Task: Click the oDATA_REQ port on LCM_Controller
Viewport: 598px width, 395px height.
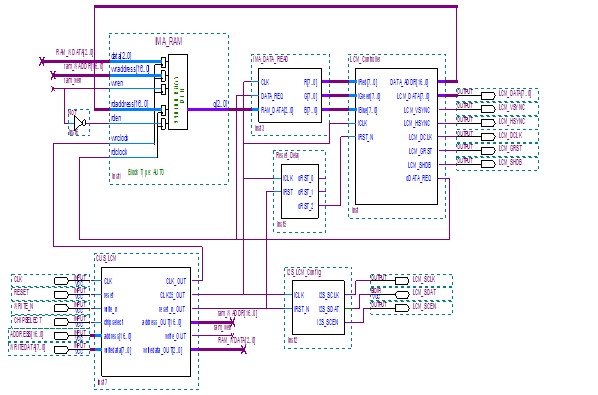Action: tap(418, 178)
